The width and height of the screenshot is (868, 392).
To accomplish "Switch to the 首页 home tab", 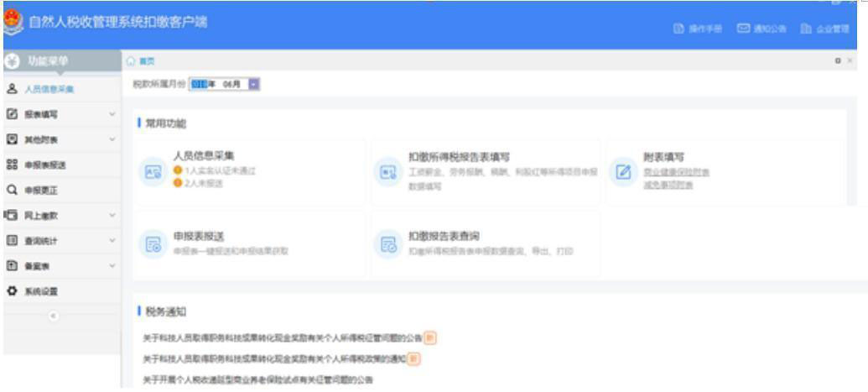I will (141, 61).
